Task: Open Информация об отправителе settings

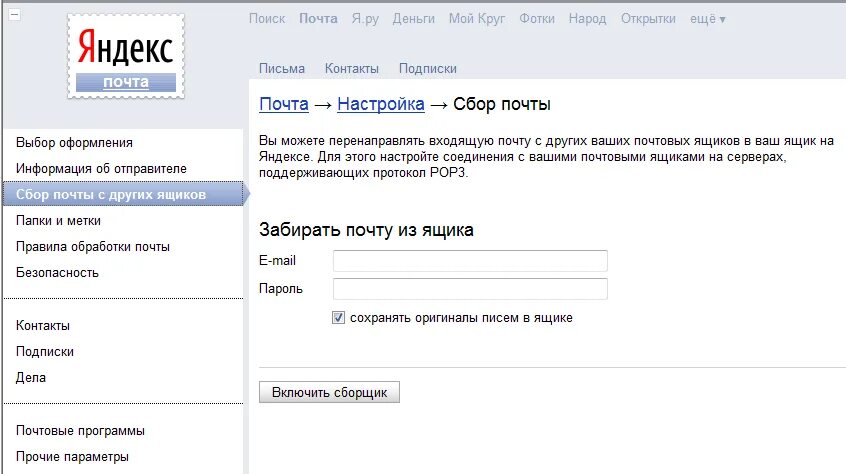Action: point(101,169)
